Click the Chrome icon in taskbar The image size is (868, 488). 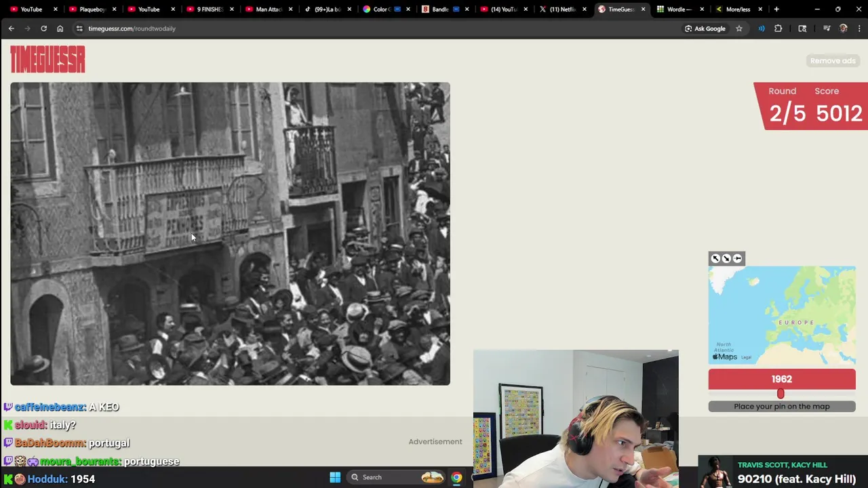tap(456, 477)
